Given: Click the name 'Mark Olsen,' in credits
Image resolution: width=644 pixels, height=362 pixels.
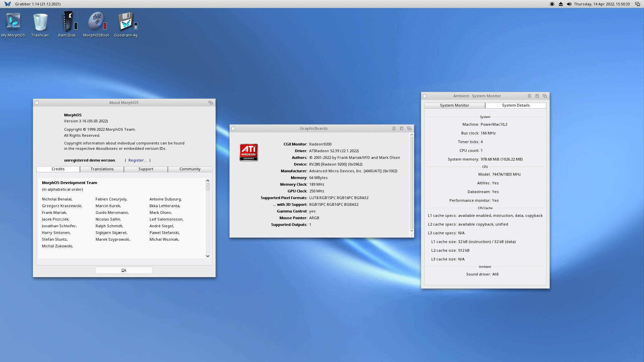Looking at the screenshot, I should click(160, 213).
